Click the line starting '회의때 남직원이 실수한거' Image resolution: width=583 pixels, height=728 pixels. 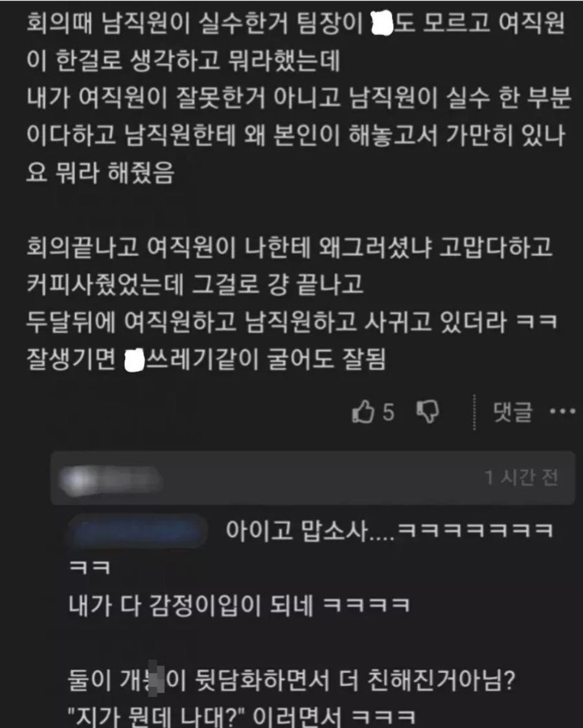coord(296,23)
